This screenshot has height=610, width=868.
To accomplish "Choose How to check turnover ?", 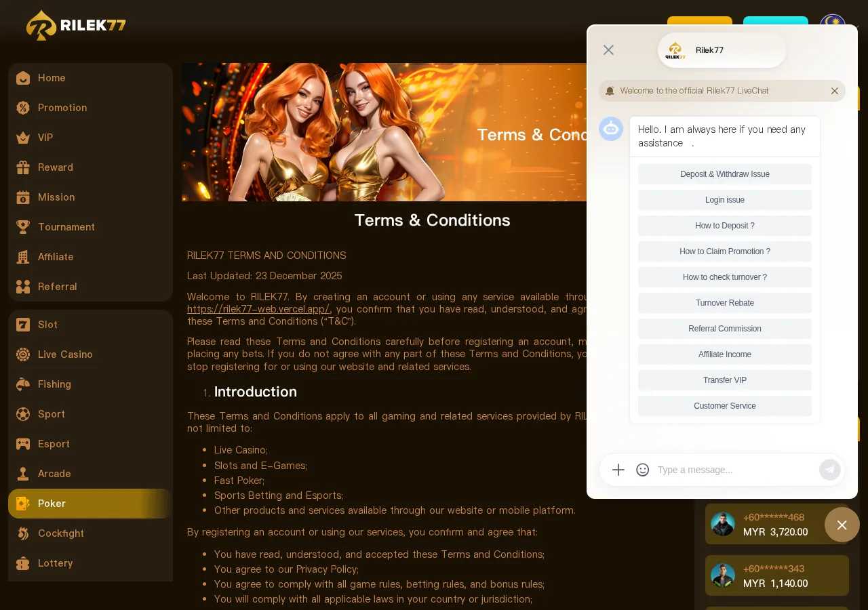I will 725,277.
